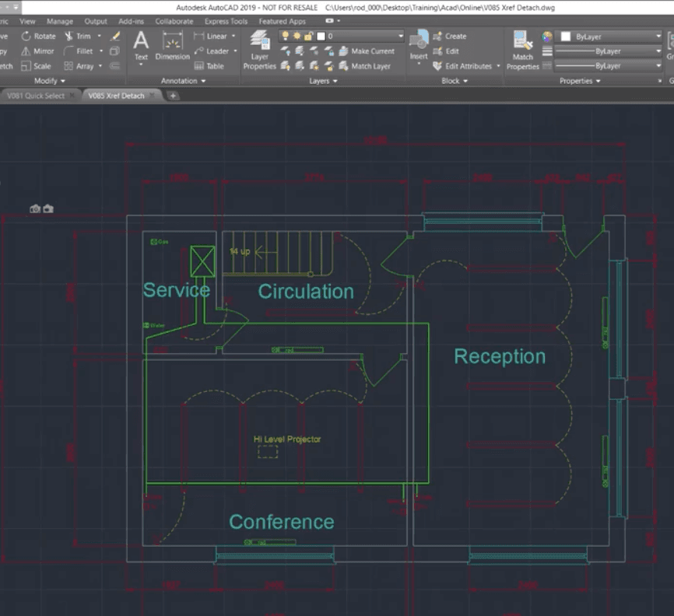
Task: Click the Explode icon in Modify panel
Action: (x=114, y=51)
